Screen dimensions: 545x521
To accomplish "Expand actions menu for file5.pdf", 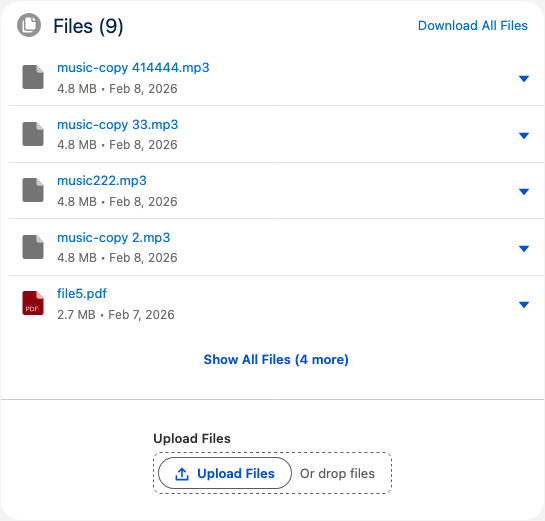I will pyautogui.click(x=523, y=305).
